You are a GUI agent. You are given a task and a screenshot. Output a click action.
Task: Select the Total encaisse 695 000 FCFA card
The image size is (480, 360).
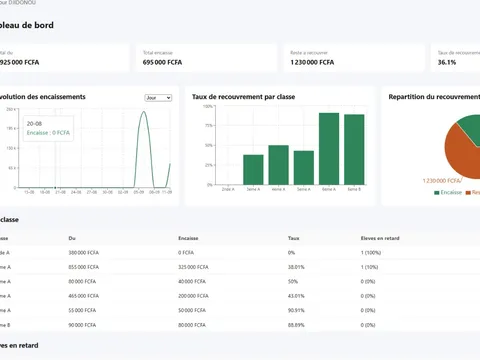[x=206, y=58]
